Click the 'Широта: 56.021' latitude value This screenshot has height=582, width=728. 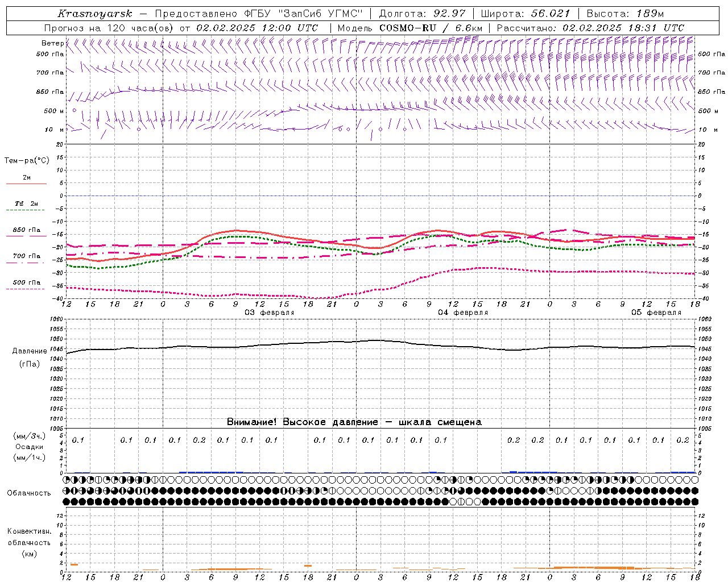[x=526, y=14]
